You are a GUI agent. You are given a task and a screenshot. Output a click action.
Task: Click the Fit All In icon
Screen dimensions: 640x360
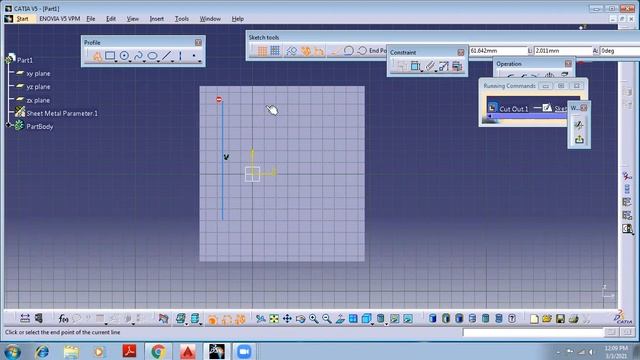[274, 319]
